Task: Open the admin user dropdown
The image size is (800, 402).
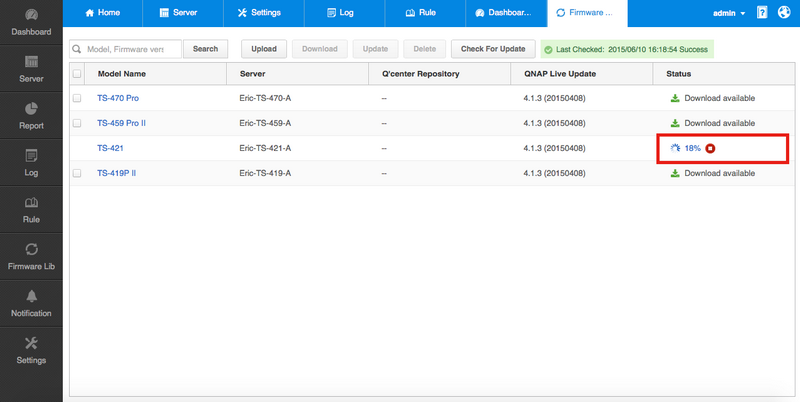Action: click(x=729, y=13)
